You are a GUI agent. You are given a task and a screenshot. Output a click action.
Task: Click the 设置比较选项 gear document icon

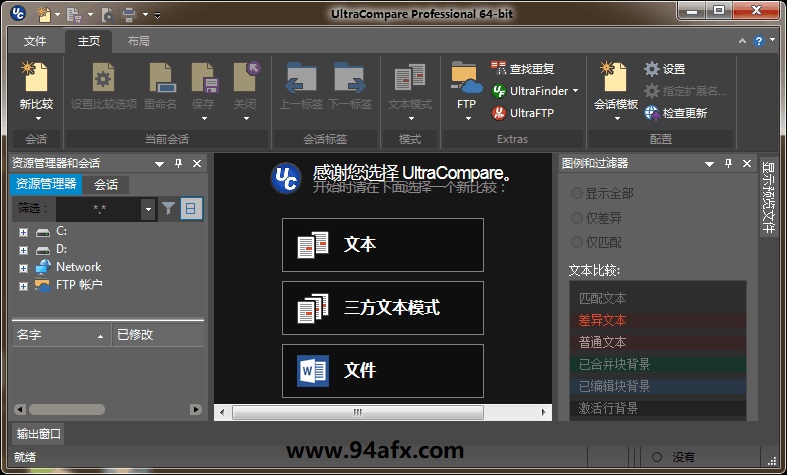[x=103, y=77]
